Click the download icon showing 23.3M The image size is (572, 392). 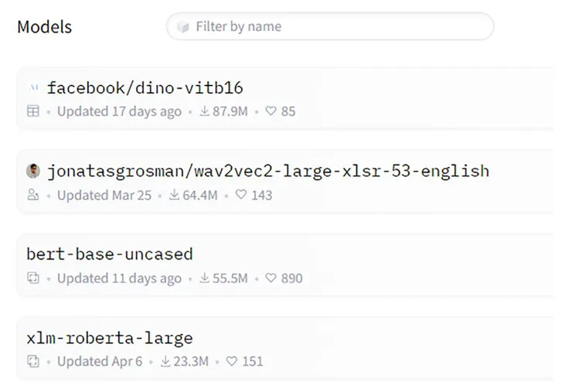(165, 361)
